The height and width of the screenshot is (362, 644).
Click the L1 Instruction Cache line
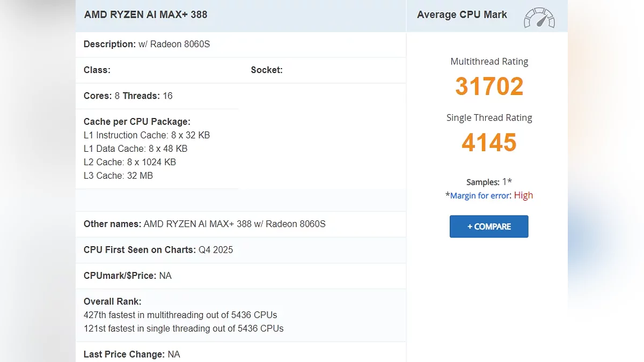(147, 135)
